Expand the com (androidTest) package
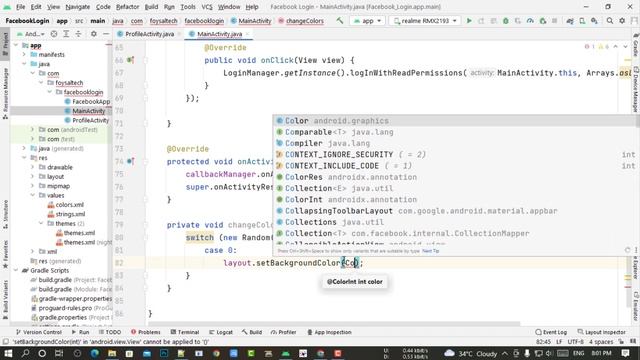 [32, 129]
